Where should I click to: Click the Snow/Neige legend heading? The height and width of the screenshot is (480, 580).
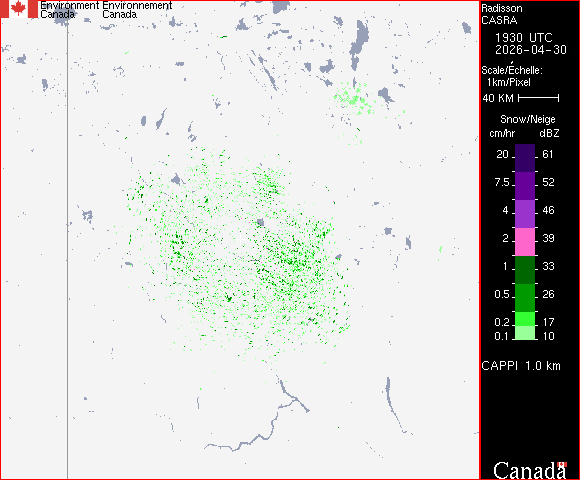[x=528, y=119]
